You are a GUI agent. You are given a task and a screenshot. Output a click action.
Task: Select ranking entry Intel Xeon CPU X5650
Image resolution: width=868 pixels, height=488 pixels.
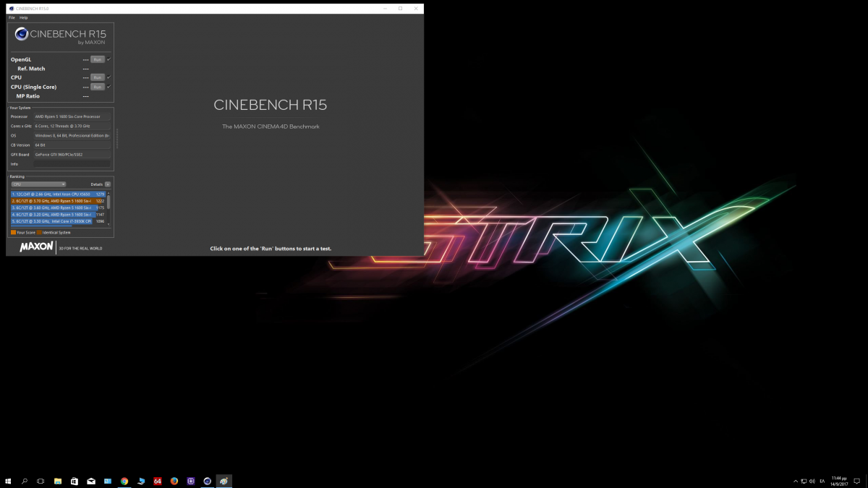[x=58, y=194]
